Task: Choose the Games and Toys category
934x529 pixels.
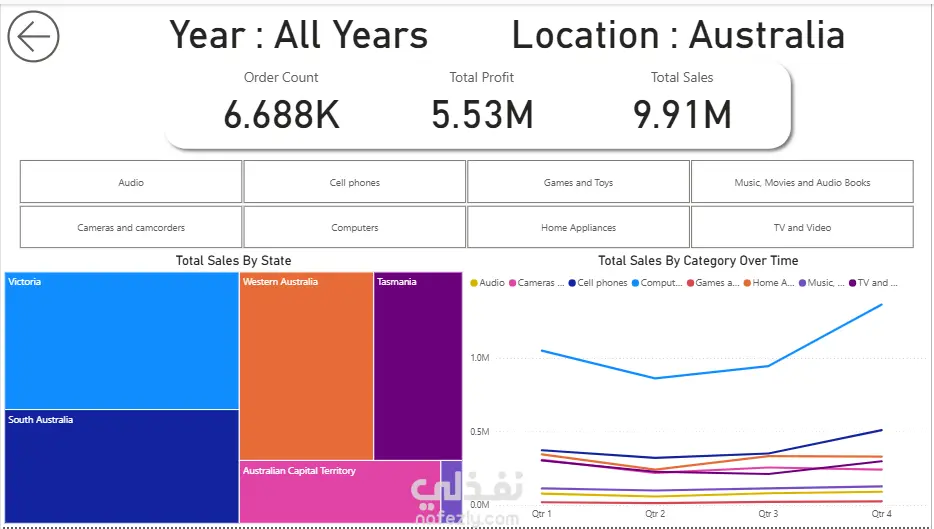Action: tap(578, 182)
